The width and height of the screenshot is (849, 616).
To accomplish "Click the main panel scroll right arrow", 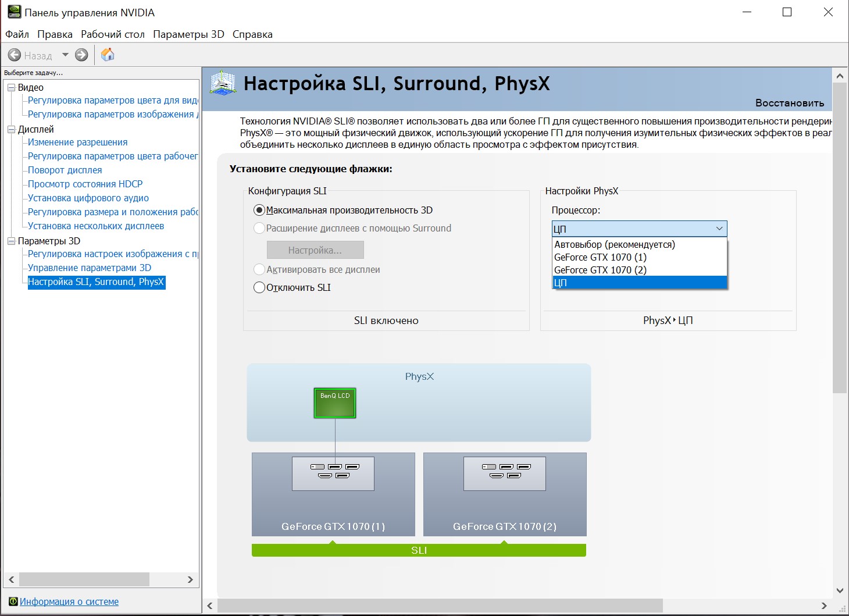I will click(x=824, y=606).
